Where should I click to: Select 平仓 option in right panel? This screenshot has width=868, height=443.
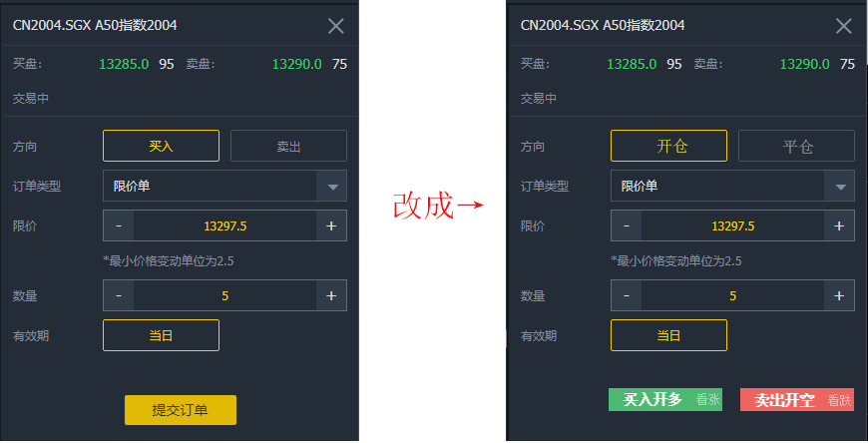[x=796, y=147]
